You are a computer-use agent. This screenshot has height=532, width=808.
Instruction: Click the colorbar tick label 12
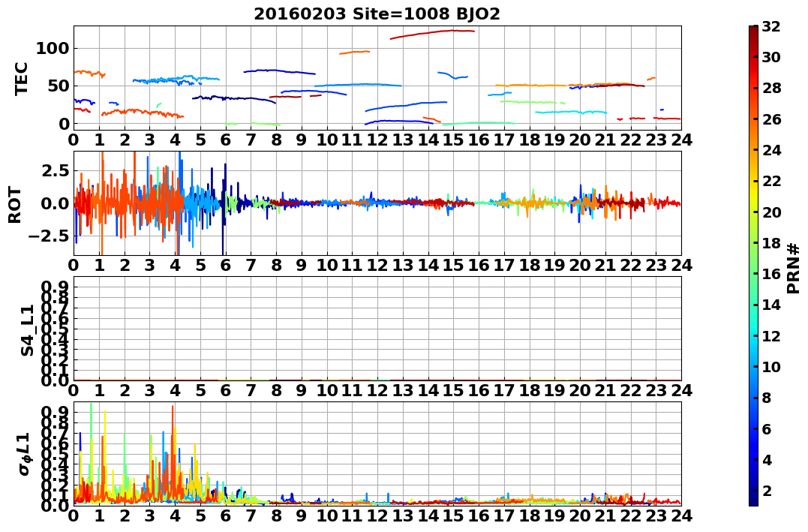point(771,336)
